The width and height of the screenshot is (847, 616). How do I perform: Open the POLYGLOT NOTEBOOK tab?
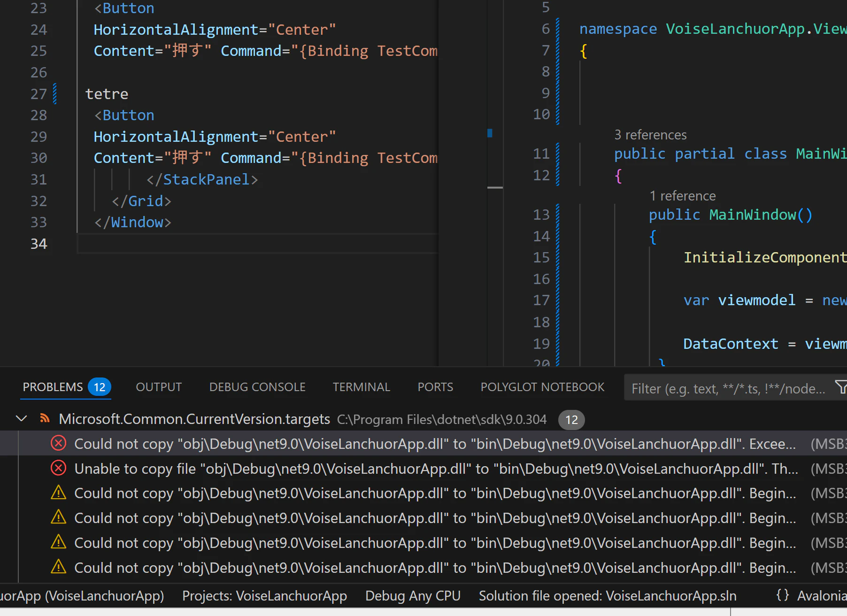pyautogui.click(x=542, y=387)
